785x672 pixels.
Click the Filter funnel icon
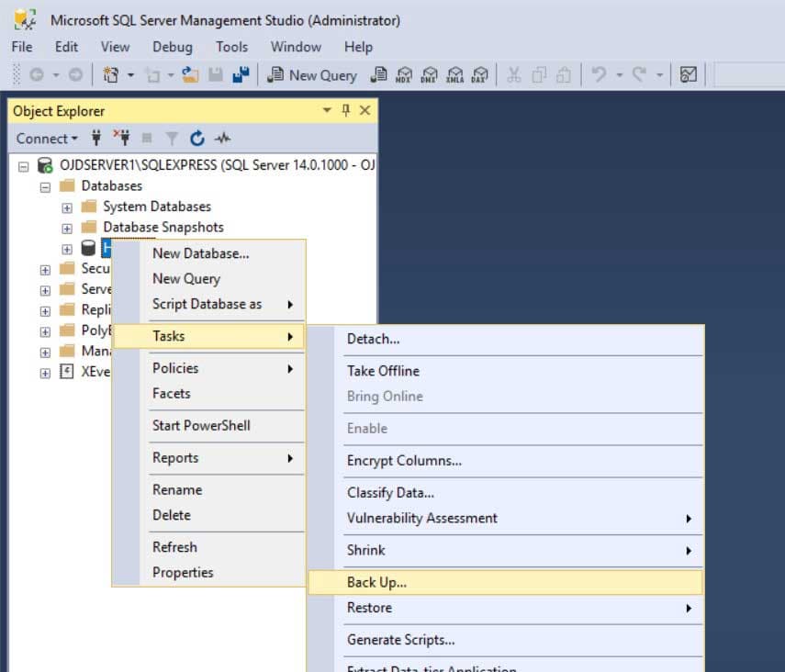[172, 138]
